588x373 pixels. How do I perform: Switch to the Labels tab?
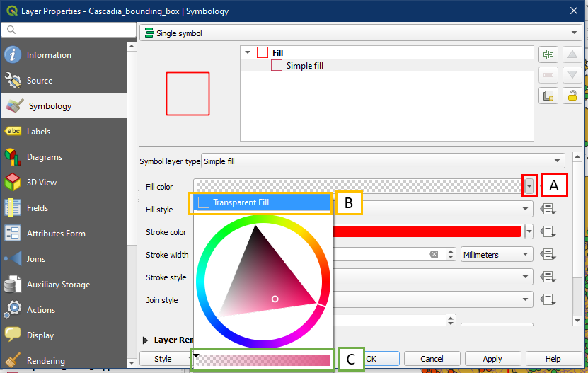point(38,132)
